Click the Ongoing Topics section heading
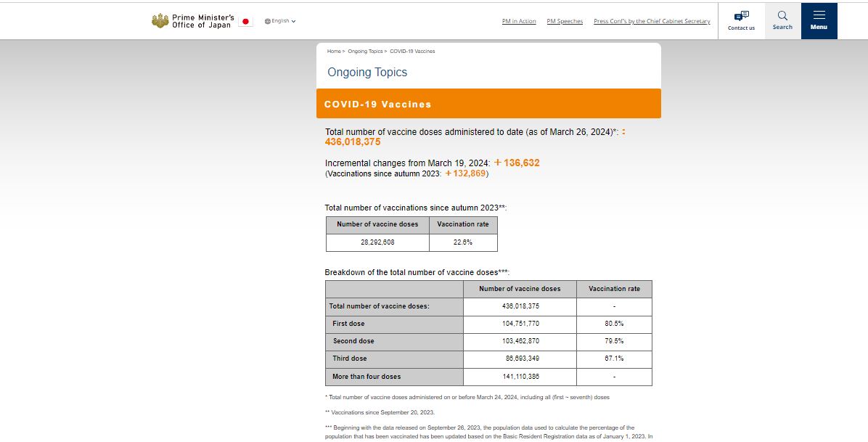Image resolution: width=868 pixels, height=442 pixels. pos(367,73)
